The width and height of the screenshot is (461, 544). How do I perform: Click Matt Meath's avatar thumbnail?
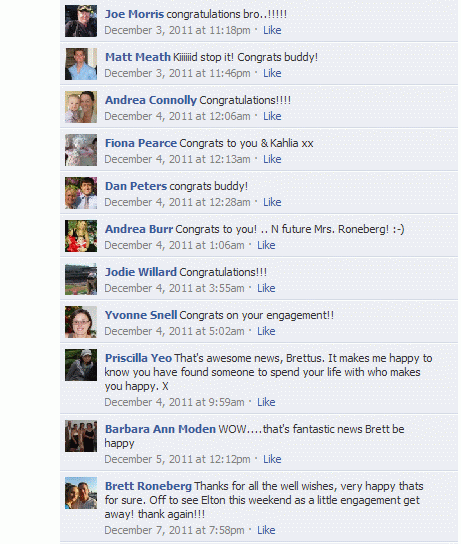pos(81,64)
